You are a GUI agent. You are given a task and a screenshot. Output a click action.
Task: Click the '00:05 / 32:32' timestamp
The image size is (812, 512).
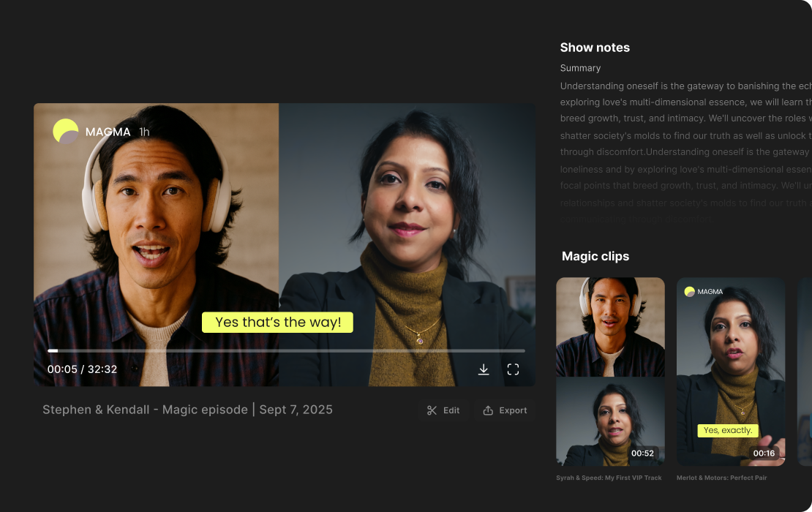point(83,369)
